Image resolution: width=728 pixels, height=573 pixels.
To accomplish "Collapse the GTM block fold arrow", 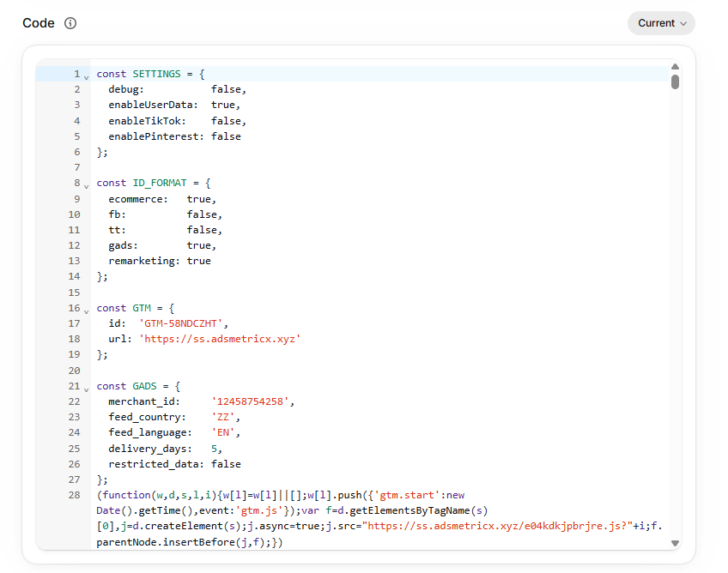I will pyautogui.click(x=87, y=311).
